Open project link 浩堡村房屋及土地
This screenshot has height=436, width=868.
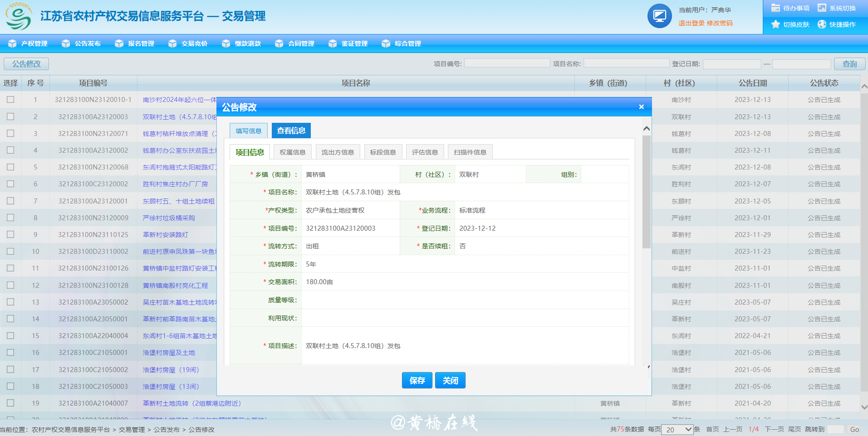pyautogui.click(x=169, y=353)
